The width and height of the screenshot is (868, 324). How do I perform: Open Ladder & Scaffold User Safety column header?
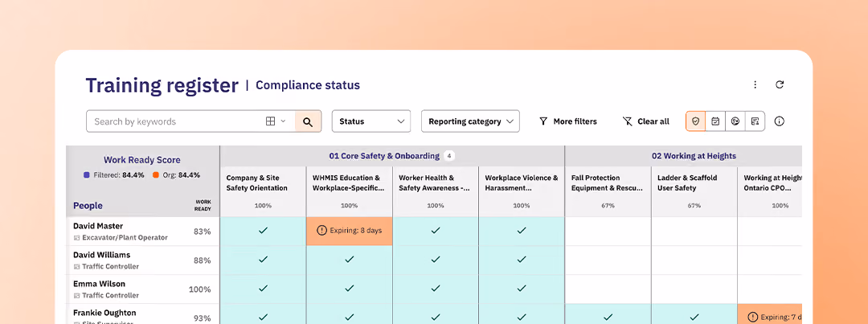click(x=694, y=191)
